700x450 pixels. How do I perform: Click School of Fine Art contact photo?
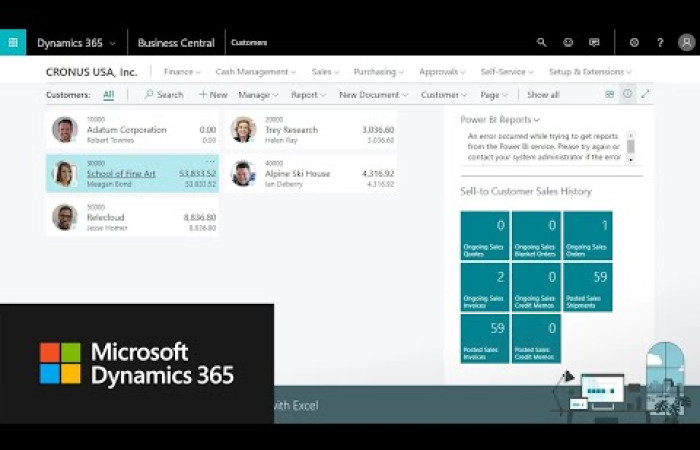tap(65, 173)
